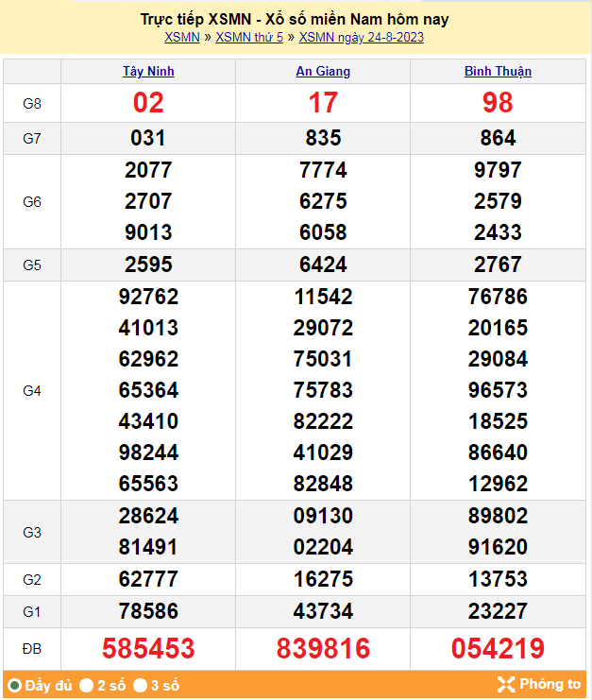The image size is (592, 700).
Task: Click An Giang G1 number 43734
Action: [x=323, y=611]
